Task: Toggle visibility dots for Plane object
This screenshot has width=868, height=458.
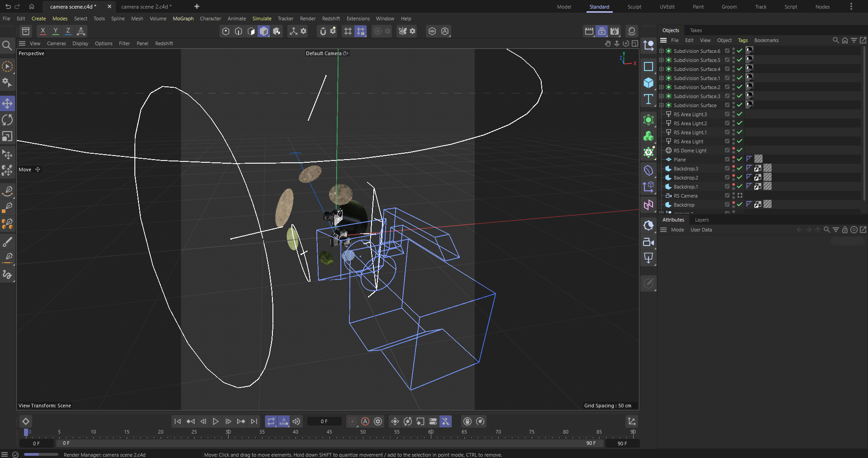Action: 733,159
